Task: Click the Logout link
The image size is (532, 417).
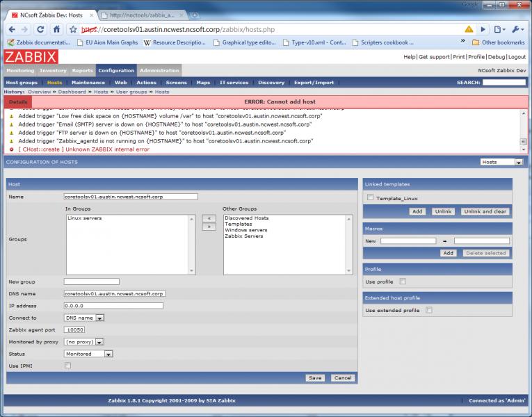Action: click(517, 57)
